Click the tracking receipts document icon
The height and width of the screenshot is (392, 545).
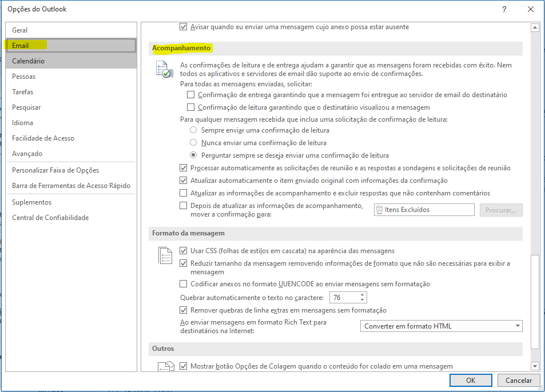click(x=164, y=69)
